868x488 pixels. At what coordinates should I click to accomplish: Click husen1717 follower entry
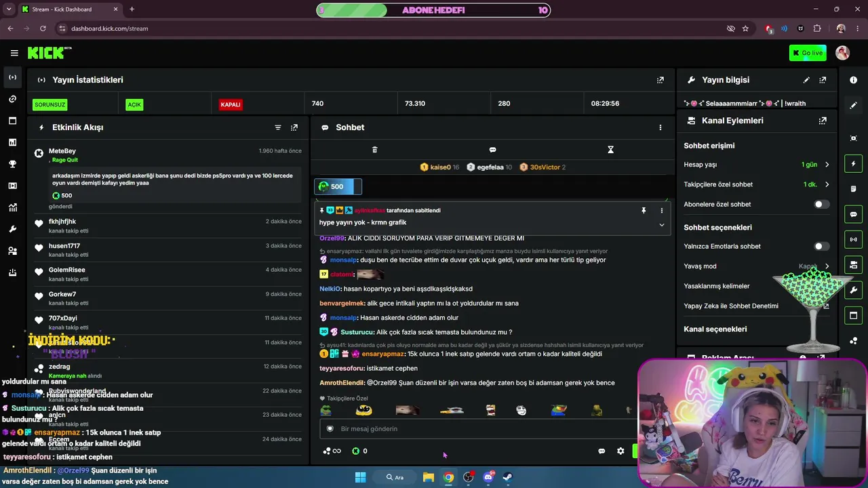coord(168,249)
